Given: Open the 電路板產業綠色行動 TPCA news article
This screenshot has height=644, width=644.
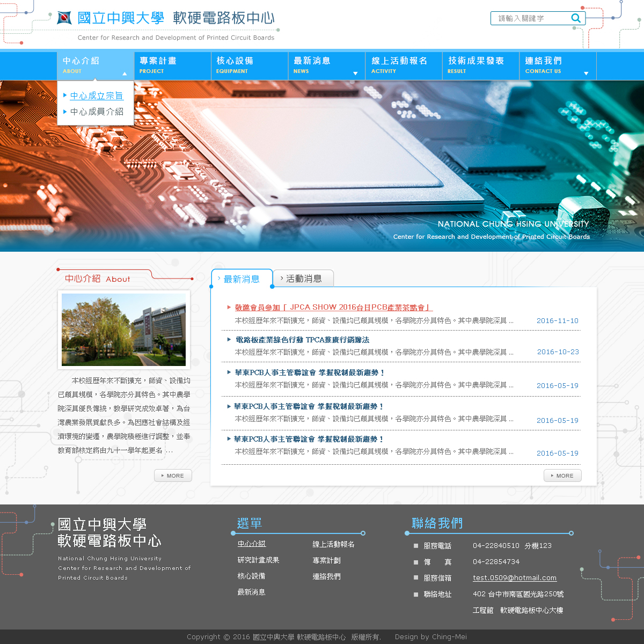Looking at the screenshot, I should (x=302, y=340).
